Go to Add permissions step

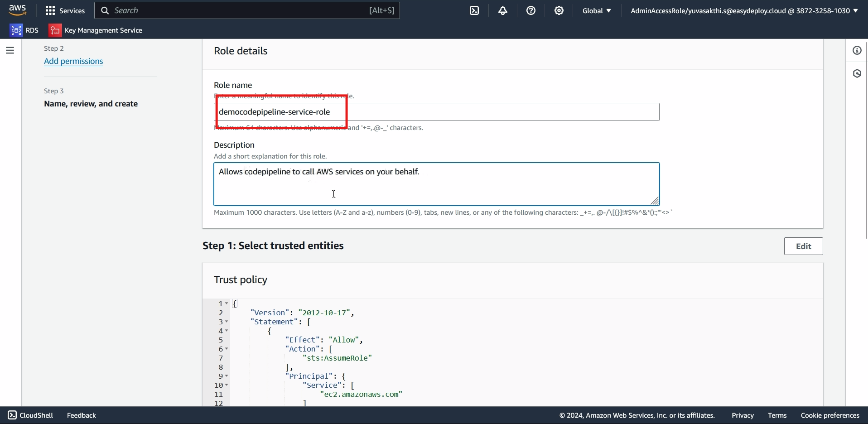pyautogui.click(x=73, y=62)
